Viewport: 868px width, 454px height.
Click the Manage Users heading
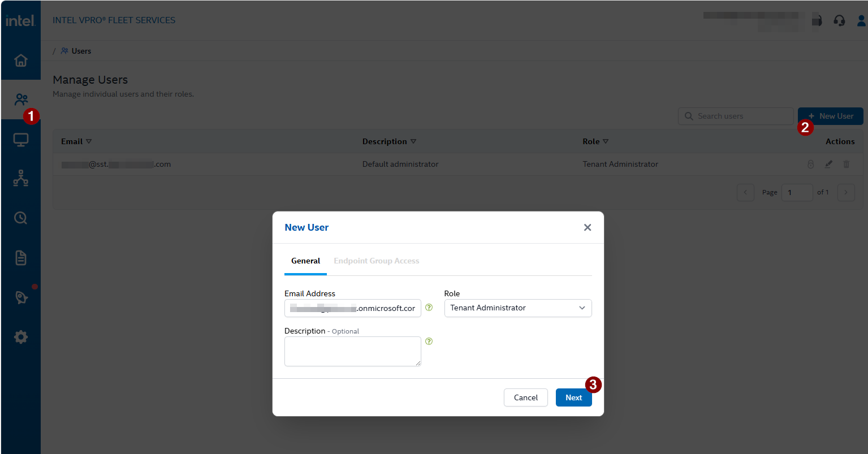coord(90,80)
